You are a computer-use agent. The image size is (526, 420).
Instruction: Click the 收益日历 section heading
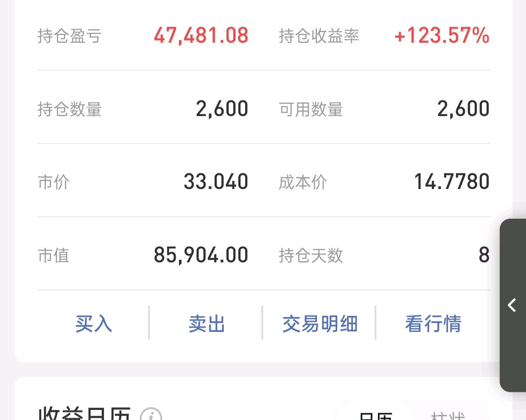84,413
